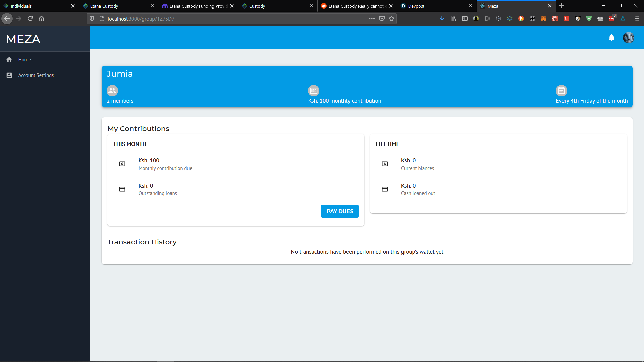Click the monthly contribution money icon
This screenshot has height=362, width=644.
(314, 90)
